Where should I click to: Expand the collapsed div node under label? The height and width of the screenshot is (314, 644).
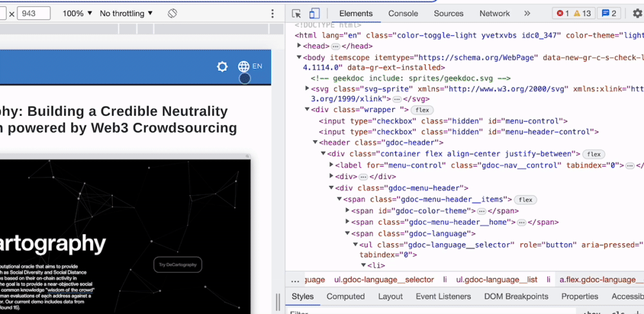(331, 176)
